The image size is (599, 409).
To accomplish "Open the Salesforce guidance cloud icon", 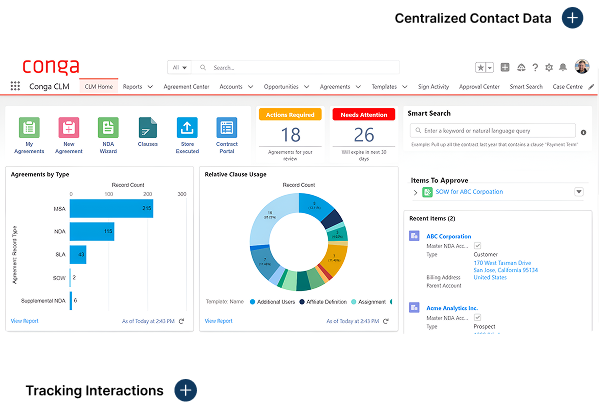I will coord(521,68).
